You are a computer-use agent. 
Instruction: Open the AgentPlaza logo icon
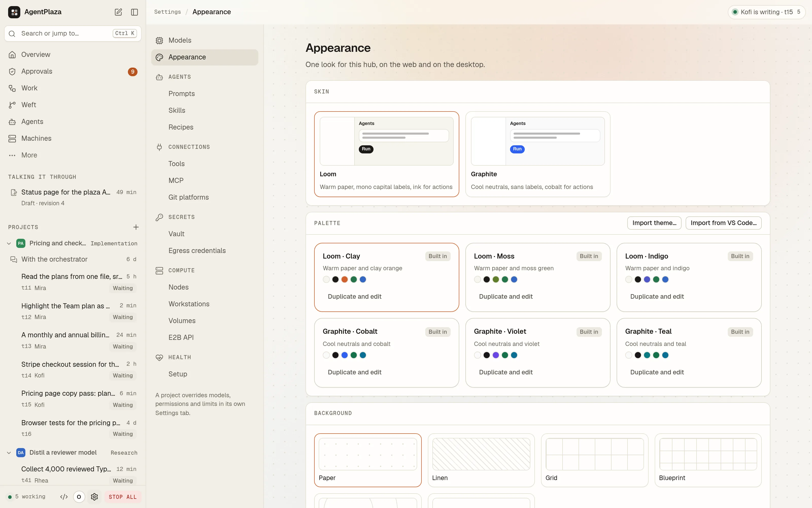pyautogui.click(x=14, y=12)
